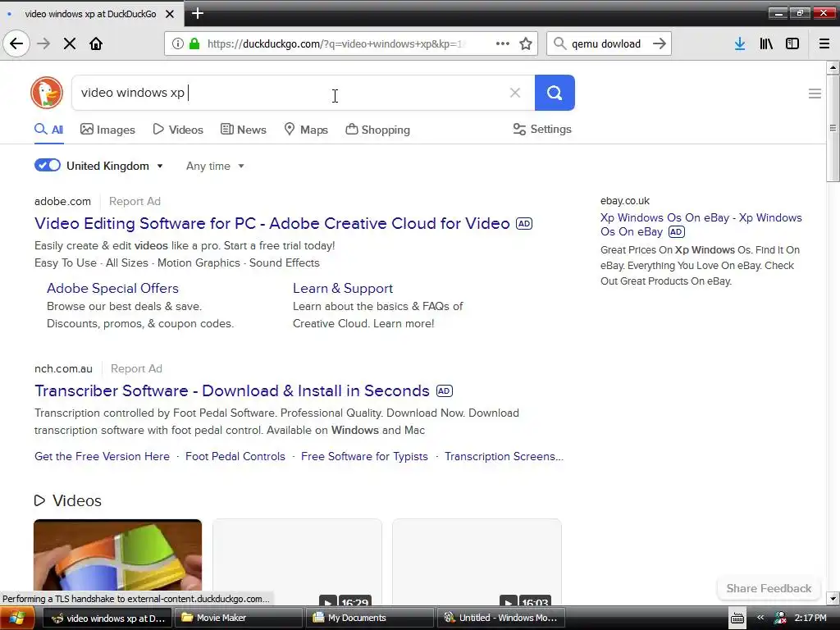
Task: Click the adobe.com domain text
Action: pyautogui.click(x=62, y=202)
